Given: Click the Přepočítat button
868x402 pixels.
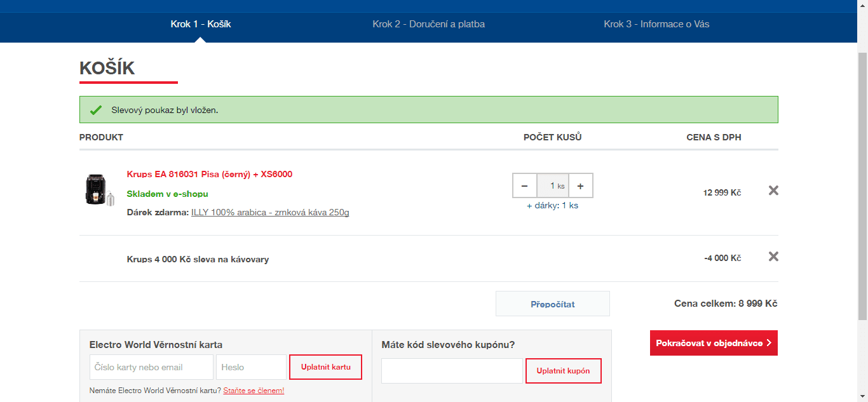Looking at the screenshot, I should (553, 304).
